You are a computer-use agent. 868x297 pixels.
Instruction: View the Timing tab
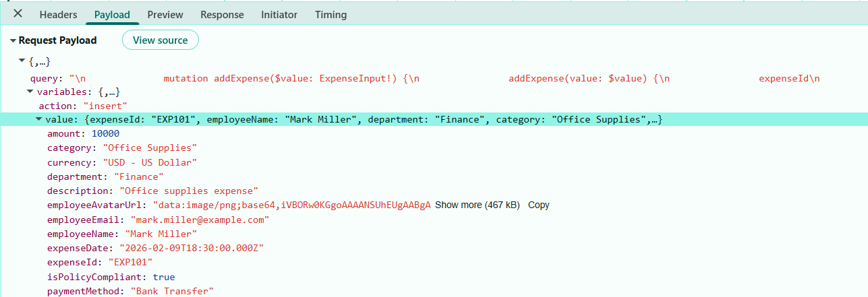[330, 14]
